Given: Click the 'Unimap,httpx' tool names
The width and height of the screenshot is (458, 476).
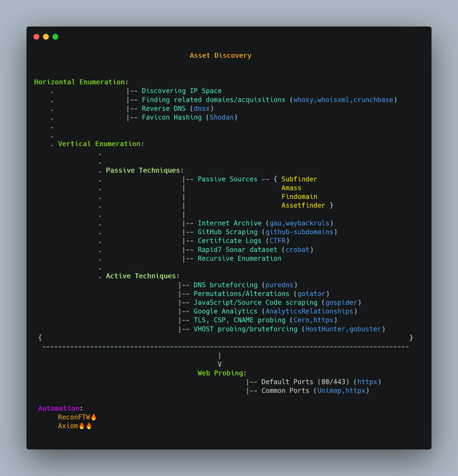Looking at the screenshot, I should coord(341,391).
